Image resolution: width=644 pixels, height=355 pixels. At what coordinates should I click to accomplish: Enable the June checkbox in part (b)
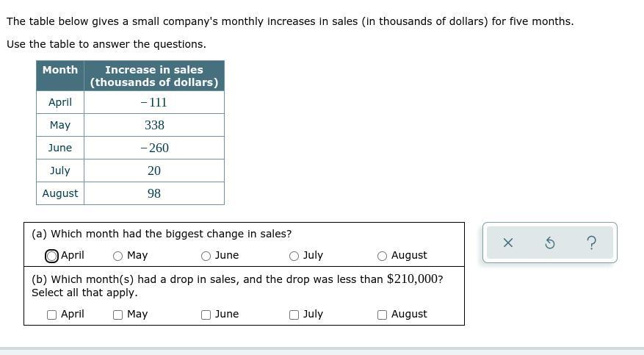pos(206,315)
